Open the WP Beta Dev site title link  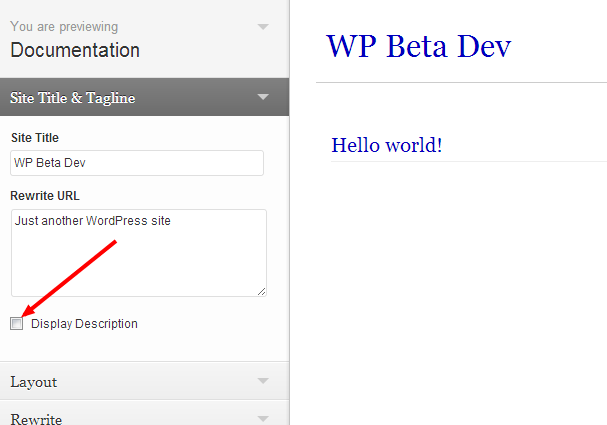(419, 46)
